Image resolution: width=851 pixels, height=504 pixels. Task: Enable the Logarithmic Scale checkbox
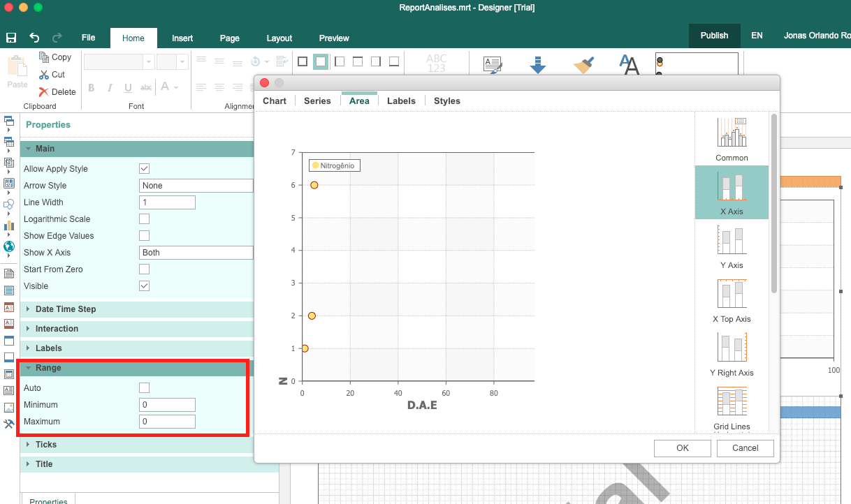[145, 219]
